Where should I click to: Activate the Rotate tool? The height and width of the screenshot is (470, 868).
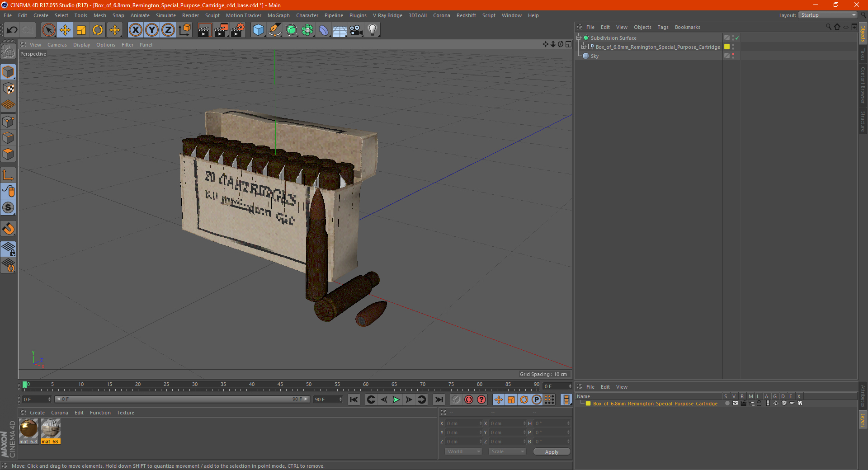[98, 30]
